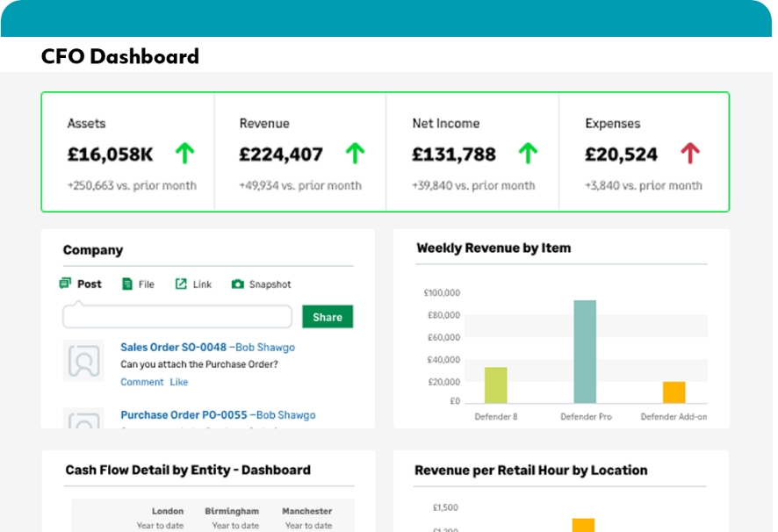The width and height of the screenshot is (778, 532).
Task: Click the Link arrow icon
Action: (x=181, y=284)
